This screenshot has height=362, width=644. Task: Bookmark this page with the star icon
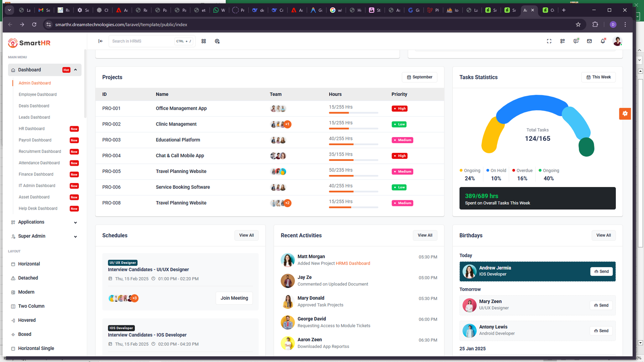coord(578,25)
